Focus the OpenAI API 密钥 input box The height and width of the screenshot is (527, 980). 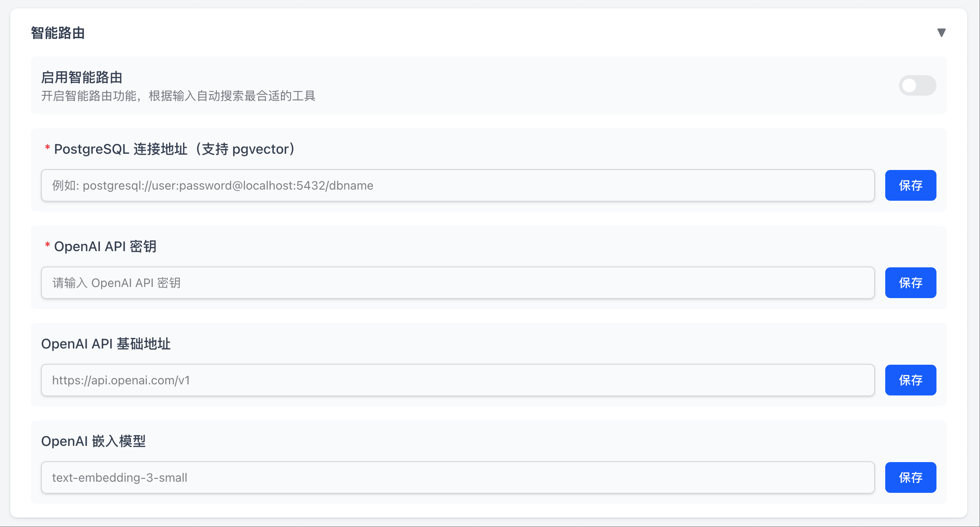[x=458, y=283]
